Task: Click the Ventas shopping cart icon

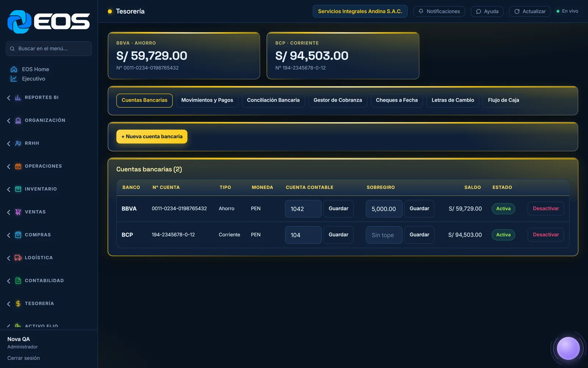Action: tap(18, 212)
